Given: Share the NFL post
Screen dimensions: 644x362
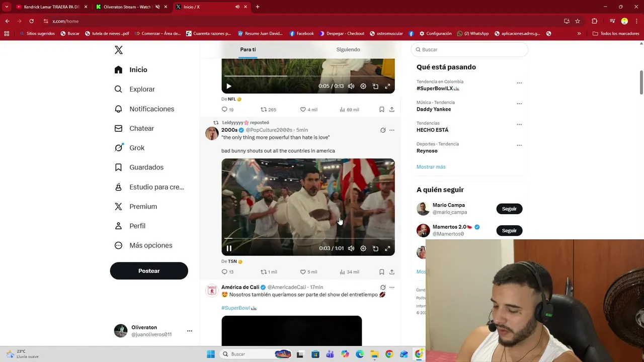Looking at the screenshot, I should coord(392,110).
